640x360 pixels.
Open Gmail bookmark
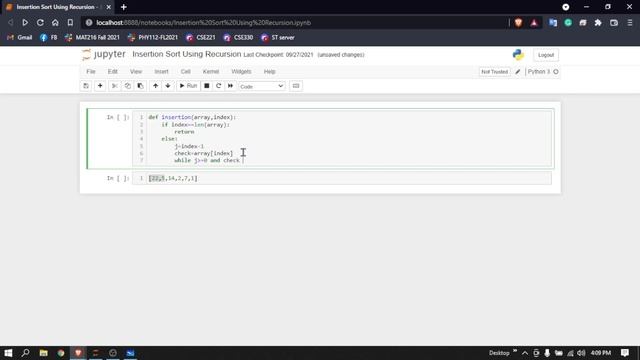pyautogui.click(x=20, y=38)
